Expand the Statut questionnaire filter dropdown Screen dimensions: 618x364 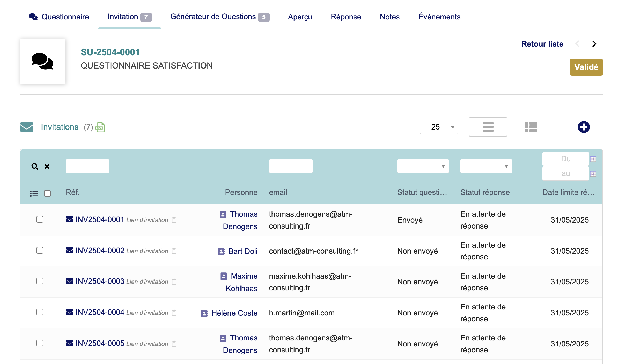coord(423,166)
